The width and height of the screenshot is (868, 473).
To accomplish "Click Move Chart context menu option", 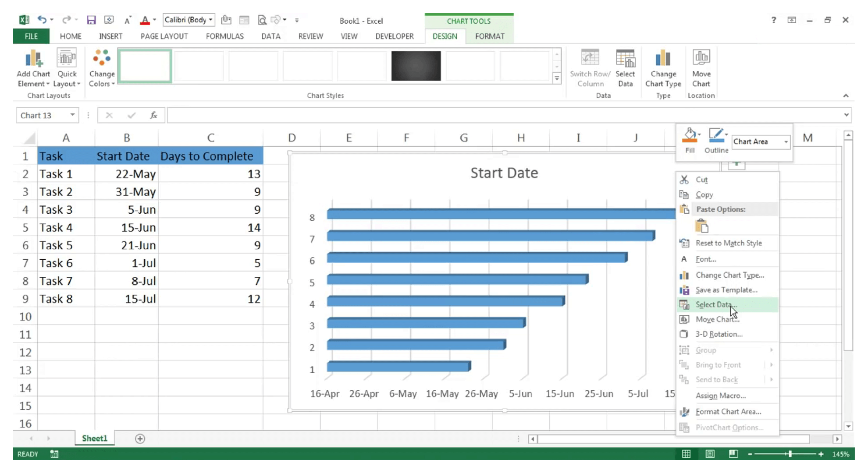I will click(717, 319).
